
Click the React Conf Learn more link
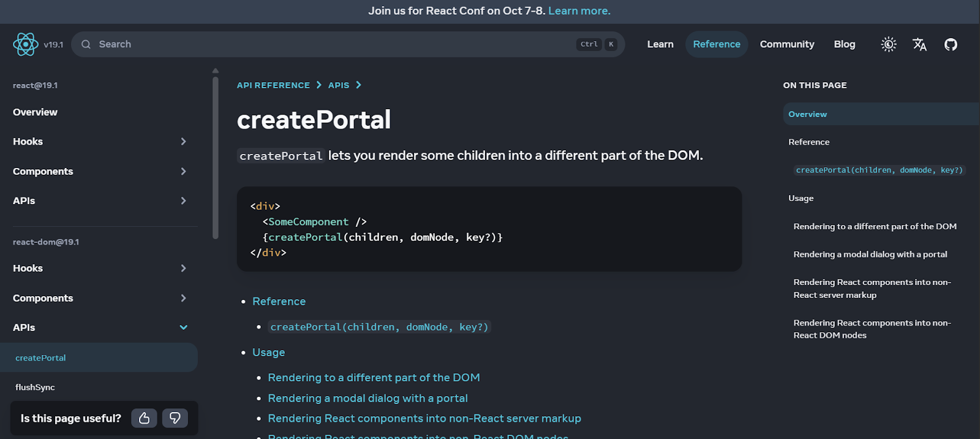point(579,11)
